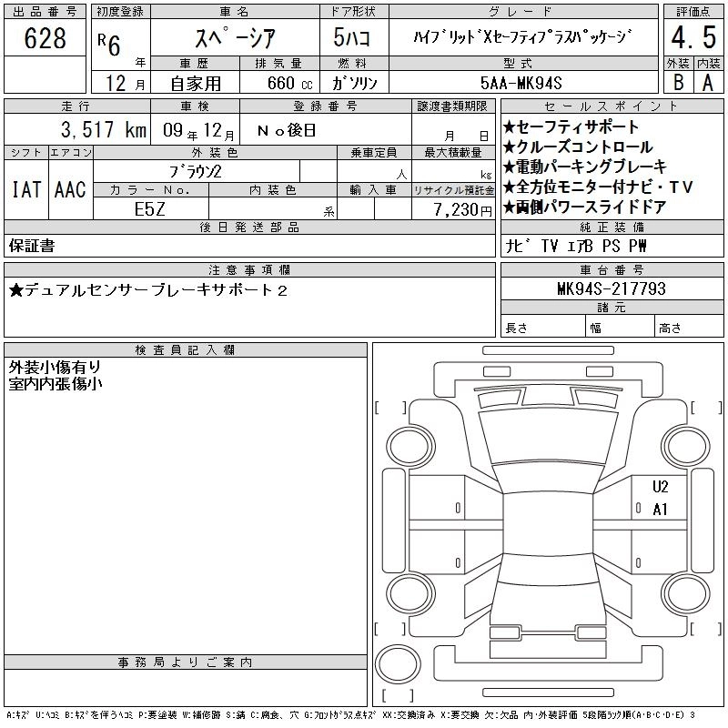Screen dimensions: 728x728
Task: Click the AAC air conditioner value
Action: pyautogui.click(x=70, y=189)
